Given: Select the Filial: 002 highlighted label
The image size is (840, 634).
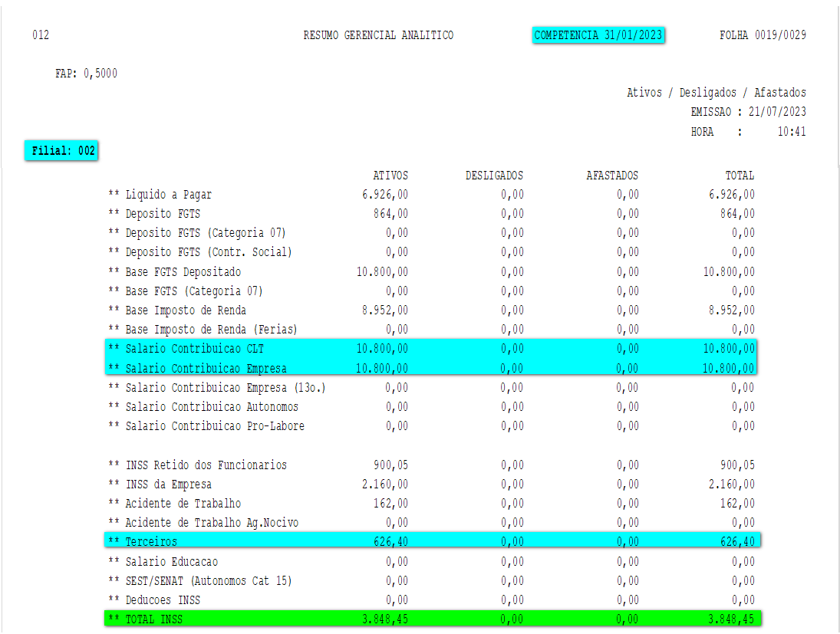Looking at the screenshot, I should [x=61, y=150].
